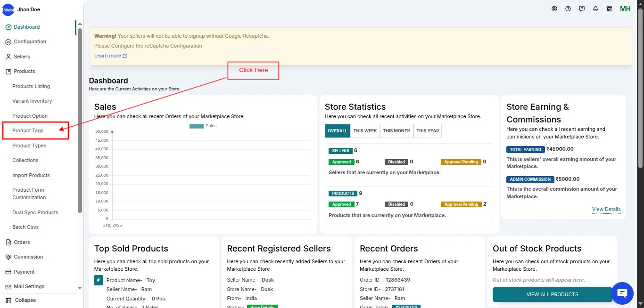Click VIEW ALL PRODUCTS button
The height and width of the screenshot is (308, 644).
click(x=552, y=294)
